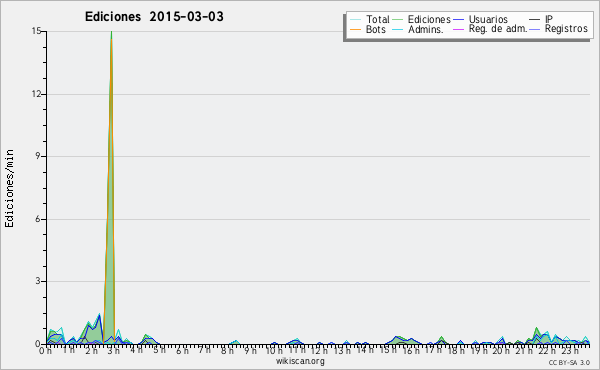Click the small activity bump near 2 h
This screenshot has width=600, height=370.
92,332
